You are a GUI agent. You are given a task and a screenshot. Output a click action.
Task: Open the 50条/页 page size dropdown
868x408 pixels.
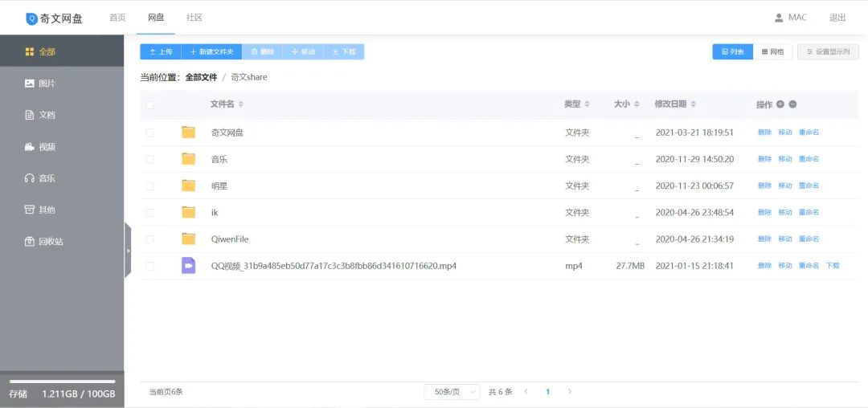(x=452, y=391)
